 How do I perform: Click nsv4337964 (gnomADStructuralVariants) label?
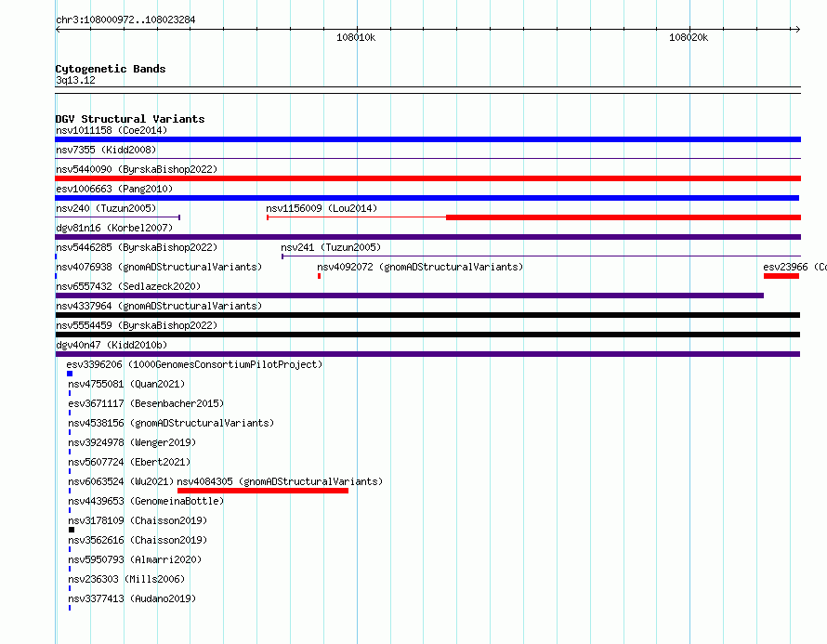pos(159,306)
